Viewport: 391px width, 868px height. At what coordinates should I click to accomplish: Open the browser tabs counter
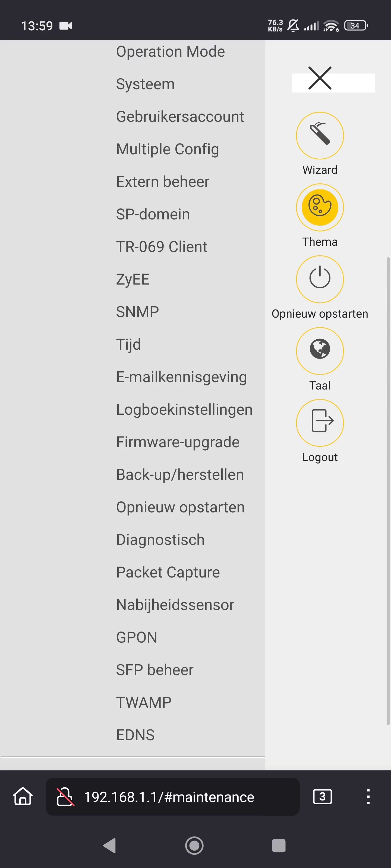[x=322, y=797]
